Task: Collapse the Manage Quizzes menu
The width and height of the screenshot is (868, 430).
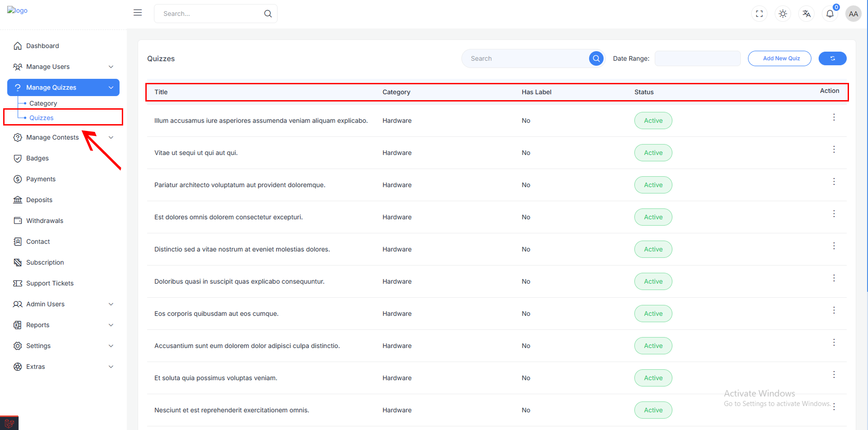Action: (63, 87)
